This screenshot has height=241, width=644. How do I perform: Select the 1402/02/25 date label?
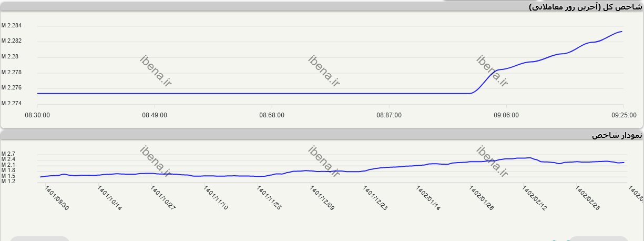588,198
